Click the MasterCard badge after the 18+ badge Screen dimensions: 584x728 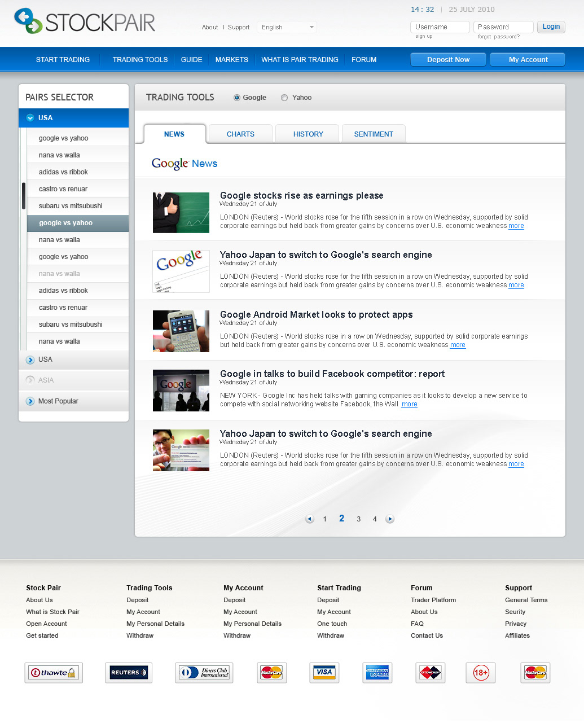pos(535,673)
